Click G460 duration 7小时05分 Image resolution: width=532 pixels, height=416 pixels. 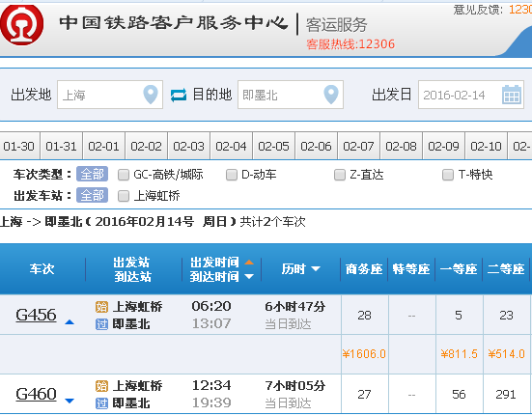pos(294,385)
